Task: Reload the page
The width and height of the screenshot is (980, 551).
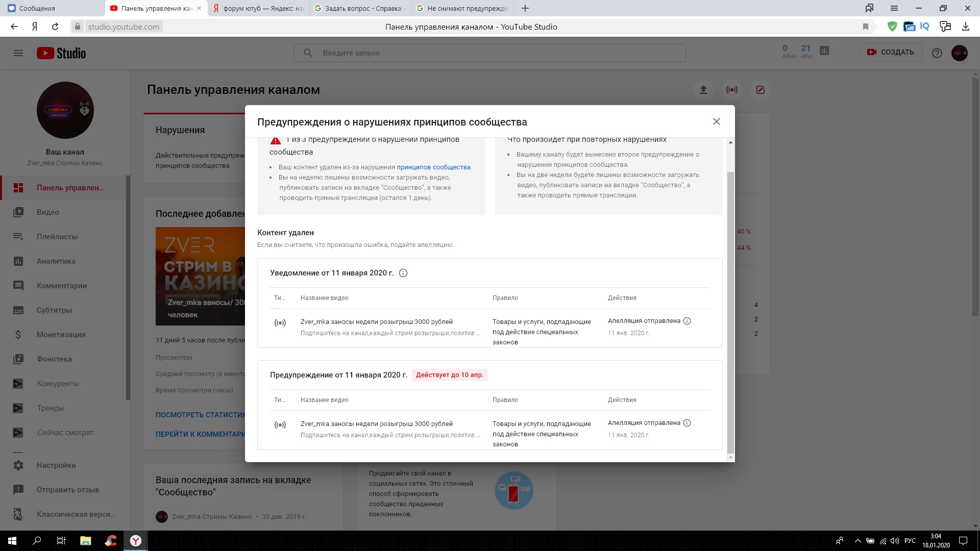Action: pyautogui.click(x=55, y=27)
